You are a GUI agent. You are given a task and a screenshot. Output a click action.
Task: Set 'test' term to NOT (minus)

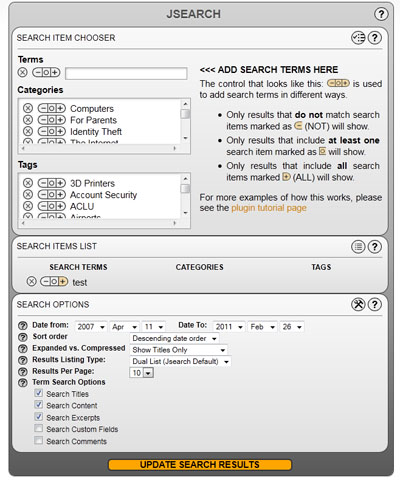(46, 282)
